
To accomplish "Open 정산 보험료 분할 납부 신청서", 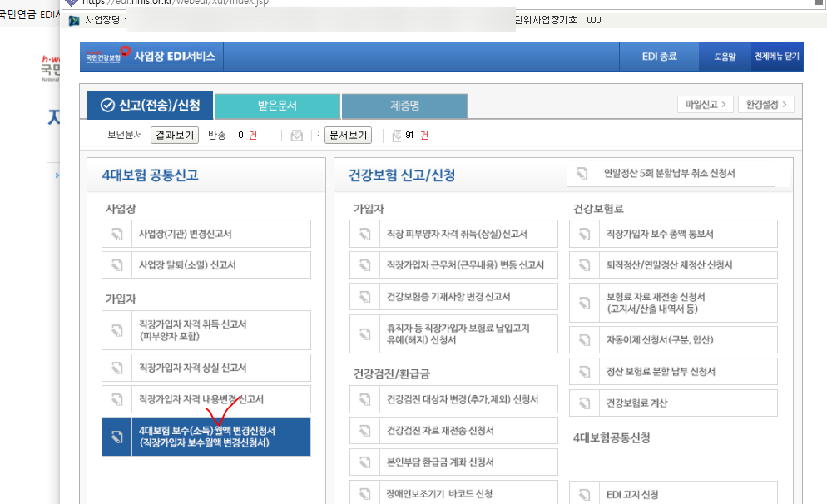I will pos(674,372).
